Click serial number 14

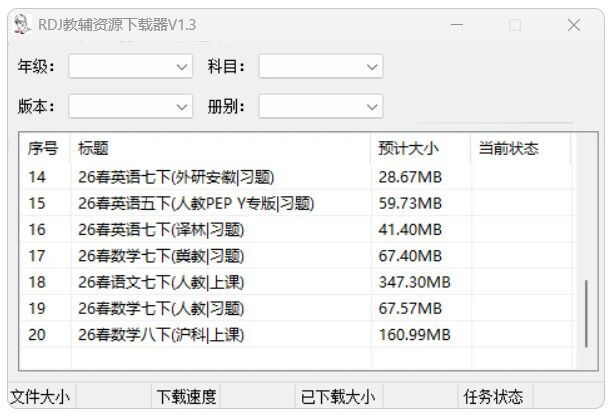[37, 177]
